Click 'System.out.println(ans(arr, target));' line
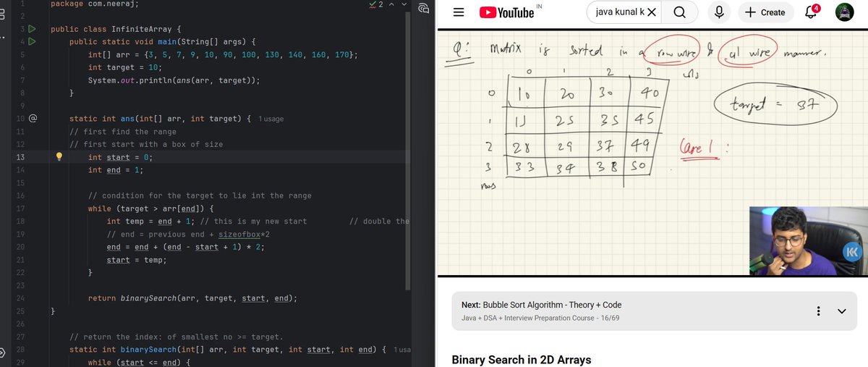 pos(174,80)
